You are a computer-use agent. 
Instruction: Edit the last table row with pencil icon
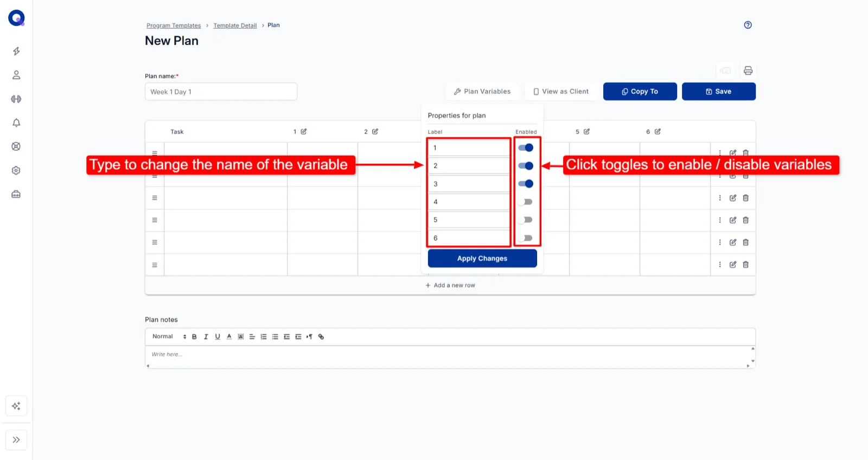pos(733,265)
